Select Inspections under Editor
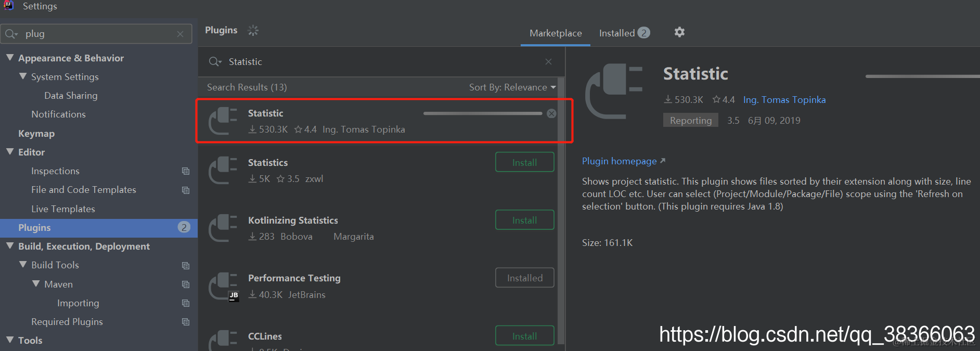The image size is (980, 351). click(55, 171)
